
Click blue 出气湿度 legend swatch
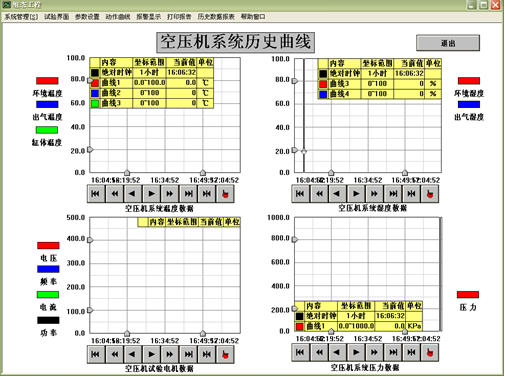(x=469, y=104)
